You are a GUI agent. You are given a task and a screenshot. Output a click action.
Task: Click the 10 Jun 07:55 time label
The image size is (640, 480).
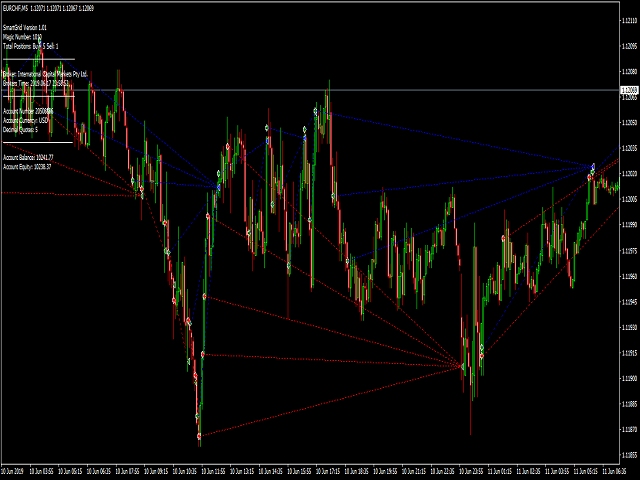tap(127, 471)
